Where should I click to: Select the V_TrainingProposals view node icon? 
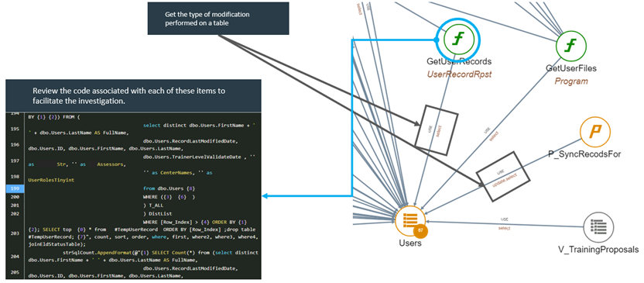pyautogui.click(x=599, y=227)
